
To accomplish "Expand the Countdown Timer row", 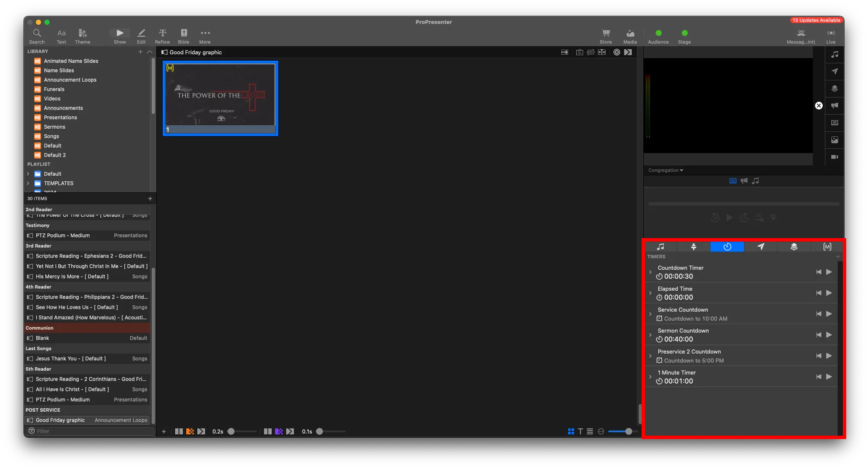I will tap(651, 272).
